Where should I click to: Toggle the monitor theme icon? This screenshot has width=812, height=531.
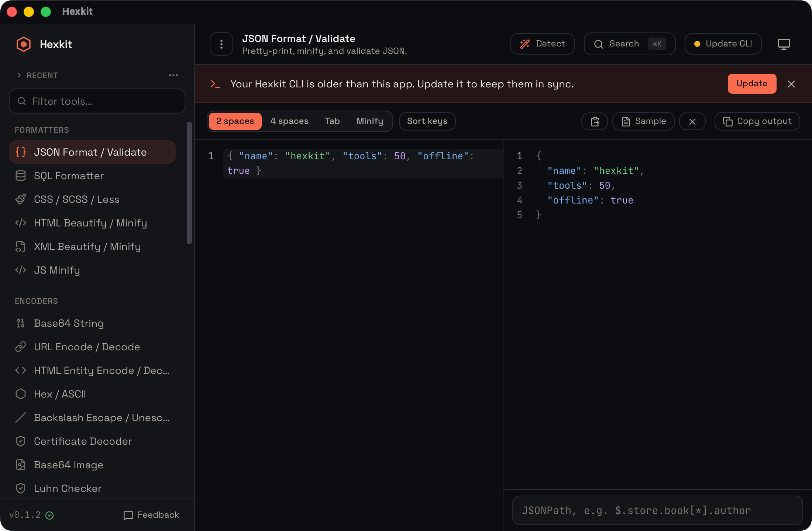[x=784, y=44]
